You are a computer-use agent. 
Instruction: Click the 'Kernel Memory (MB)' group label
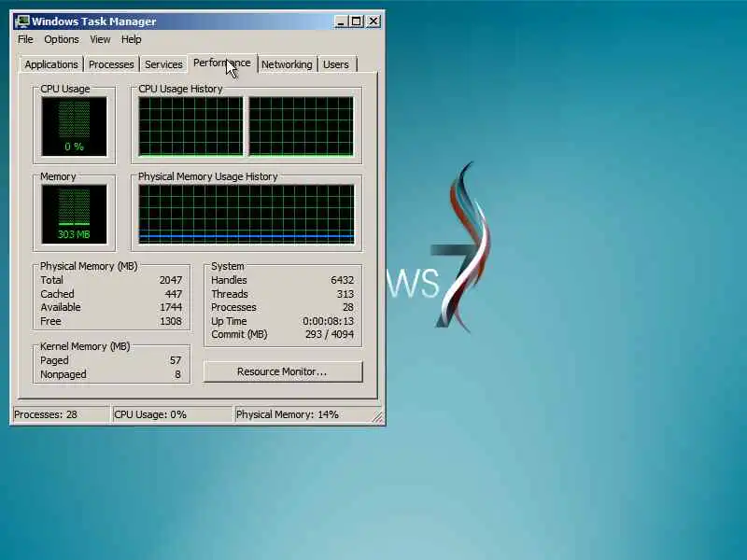[85, 346]
